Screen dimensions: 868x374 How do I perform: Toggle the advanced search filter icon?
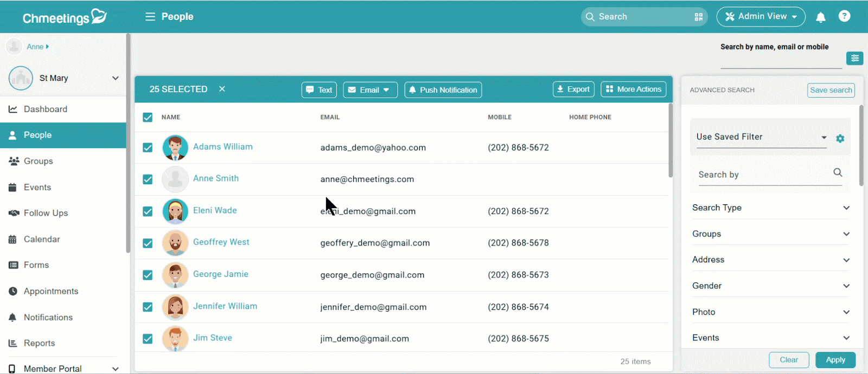(x=854, y=58)
